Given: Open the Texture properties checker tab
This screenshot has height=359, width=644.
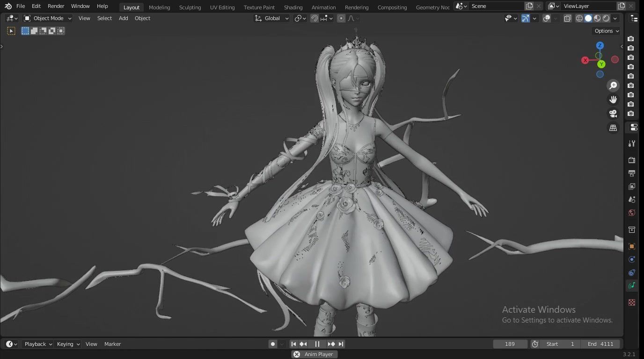Looking at the screenshot, I should [632, 302].
